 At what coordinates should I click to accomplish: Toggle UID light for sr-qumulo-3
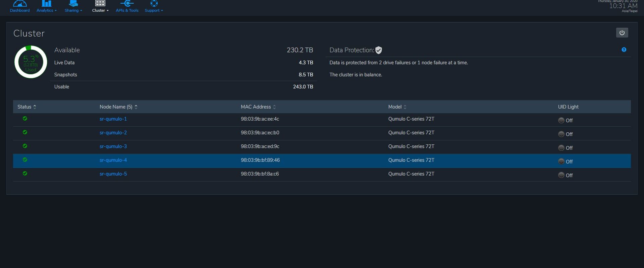(x=561, y=148)
